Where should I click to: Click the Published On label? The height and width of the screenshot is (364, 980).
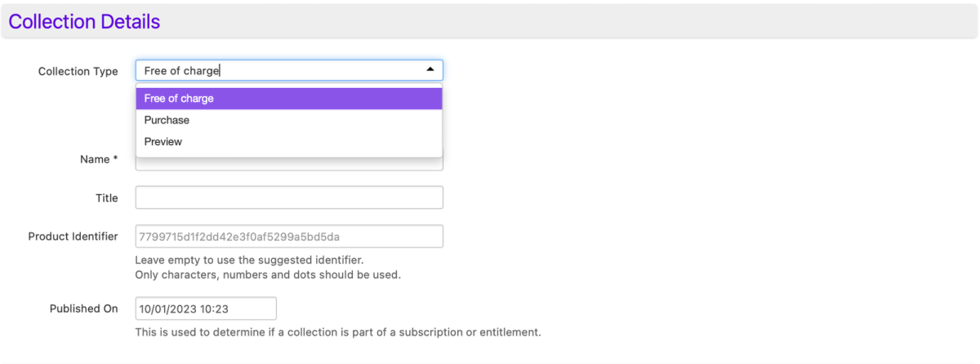(x=83, y=309)
